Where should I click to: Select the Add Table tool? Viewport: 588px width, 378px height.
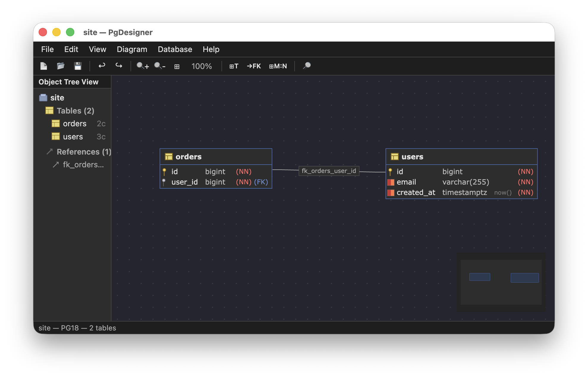click(234, 66)
